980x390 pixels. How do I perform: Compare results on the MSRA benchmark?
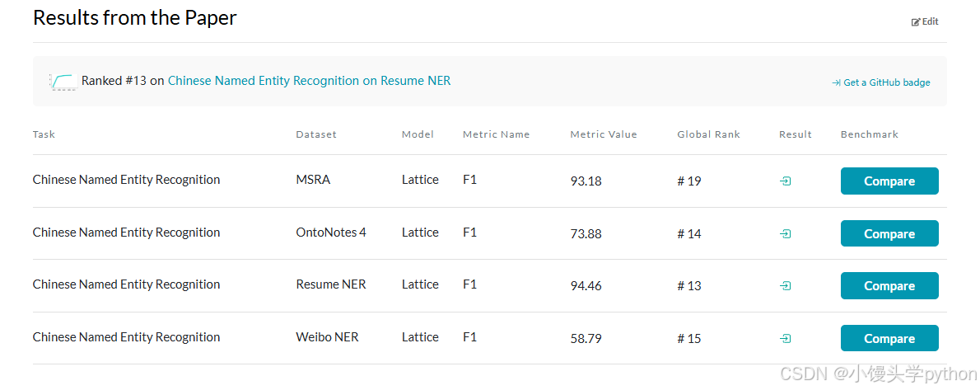pyautogui.click(x=889, y=181)
